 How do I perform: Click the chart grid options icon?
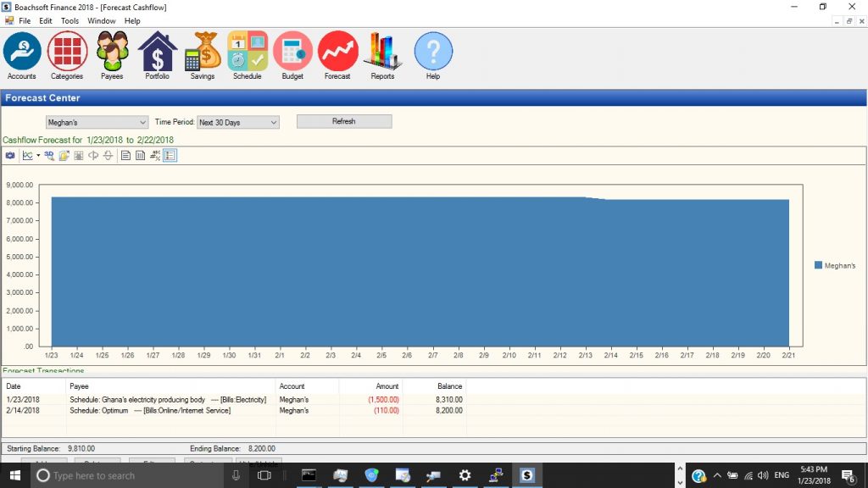79,156
